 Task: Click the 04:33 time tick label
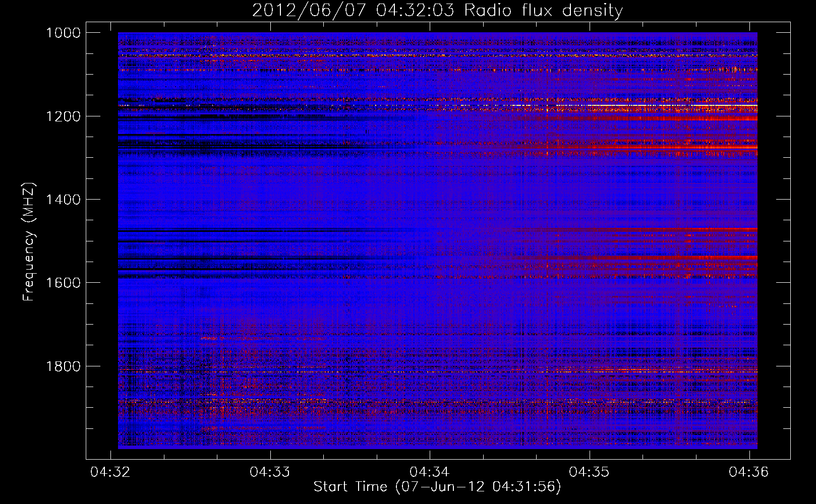click(x=270, y=472)
